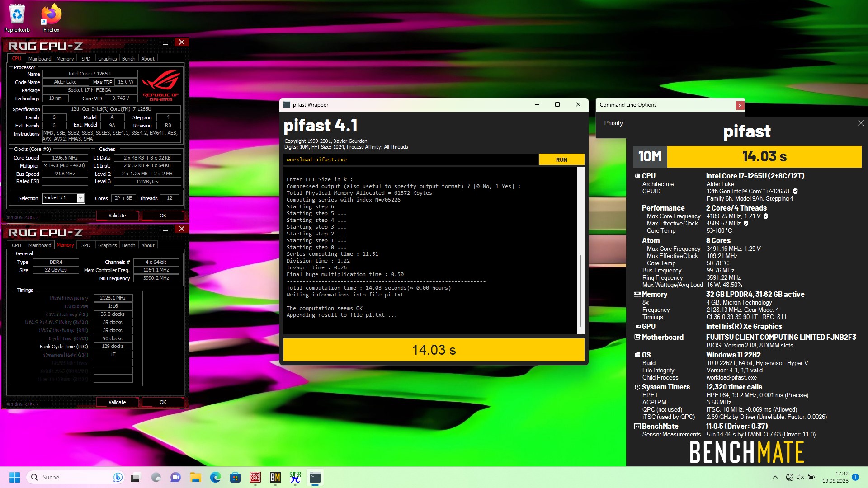This screenshot has width=868, height=488.
Task: Open Bing Chat icon in search box
Action: [x=118, y=477]
